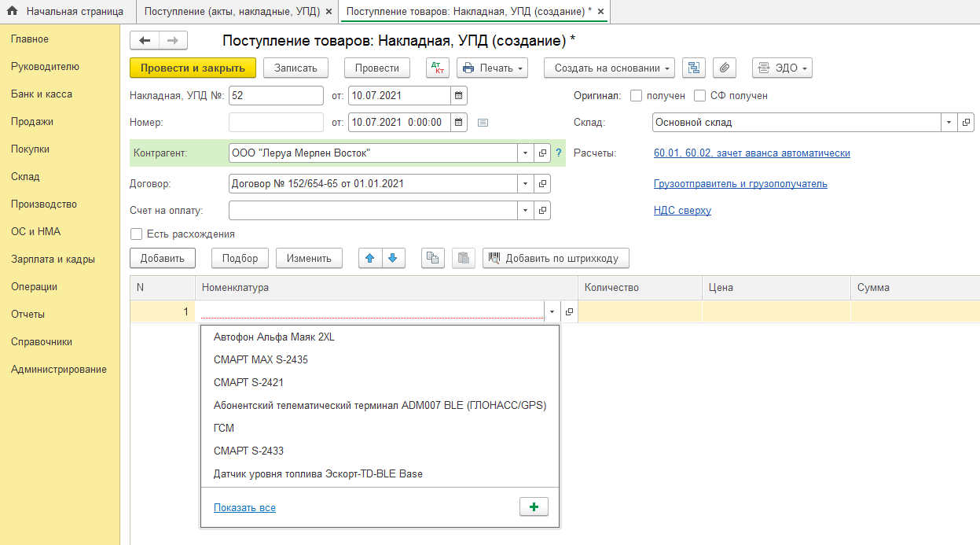Open calendar for Накладная date
Image resolution: width=980 pixels, height=545 pixels.
click(459, 96)
